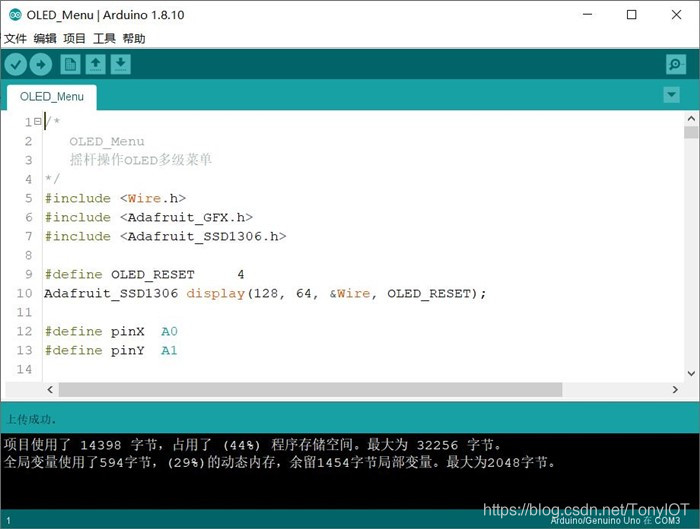The width and height of the screenshot is (700, 529).
Task: Click '#define pinX' on line 12
Action: (94, 331)
